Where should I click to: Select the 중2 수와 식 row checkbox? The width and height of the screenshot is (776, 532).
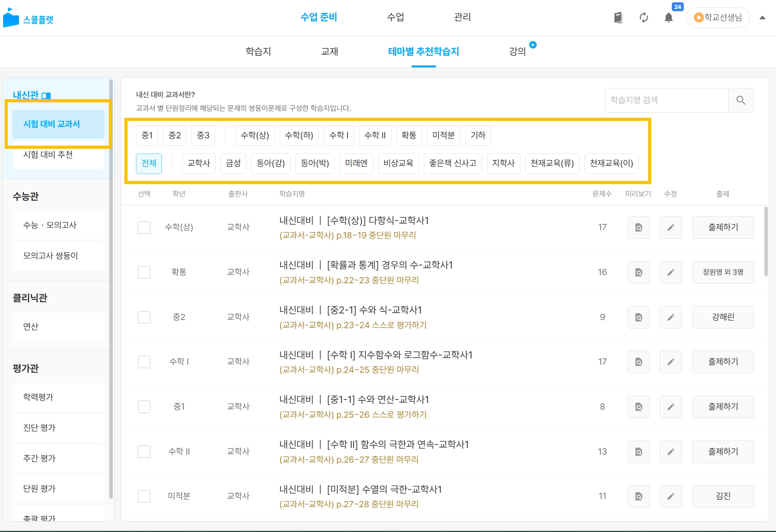pyautogui.click(x=144, y=317)
